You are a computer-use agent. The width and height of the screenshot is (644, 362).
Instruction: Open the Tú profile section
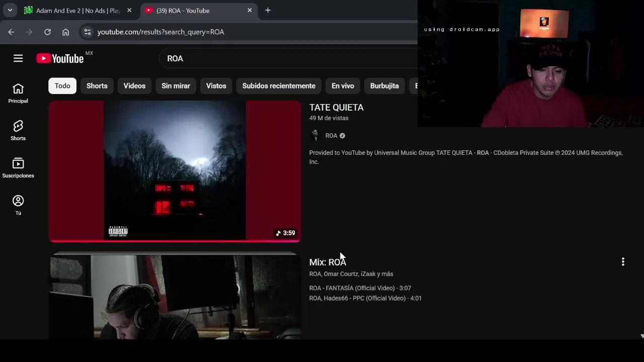point(18,206)
